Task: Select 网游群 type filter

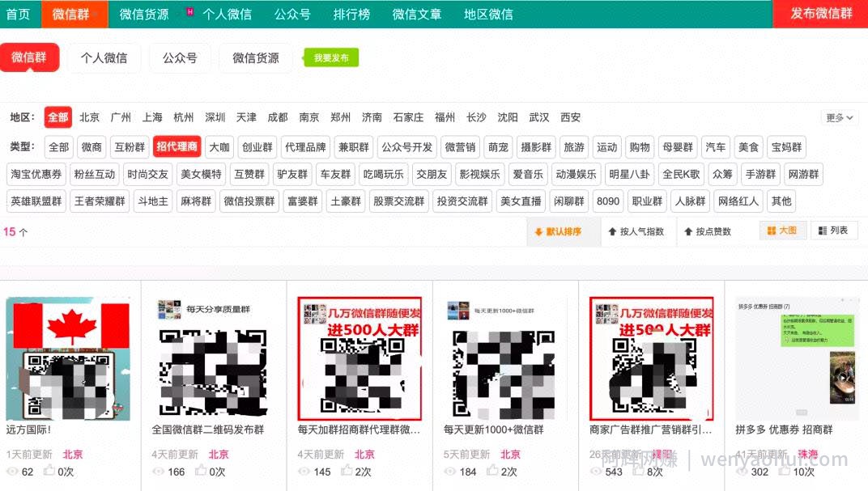Action: tap(803, 174)
